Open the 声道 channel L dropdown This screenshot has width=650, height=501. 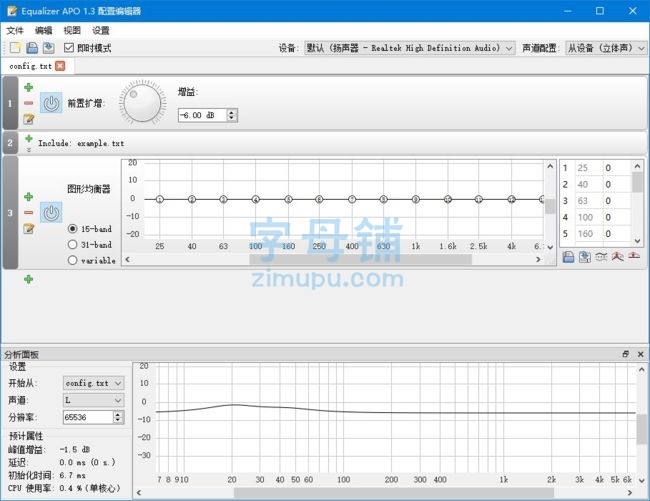tap(93, 400)
